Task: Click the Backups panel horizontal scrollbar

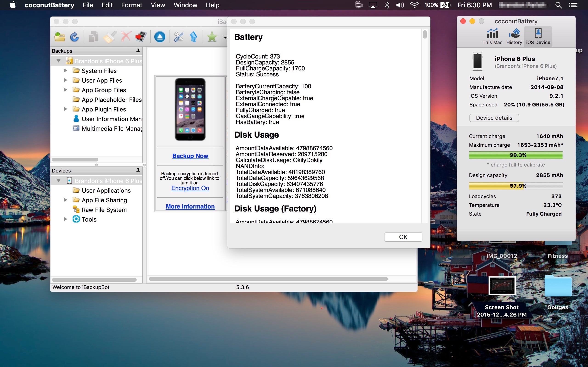Action: 75,160
